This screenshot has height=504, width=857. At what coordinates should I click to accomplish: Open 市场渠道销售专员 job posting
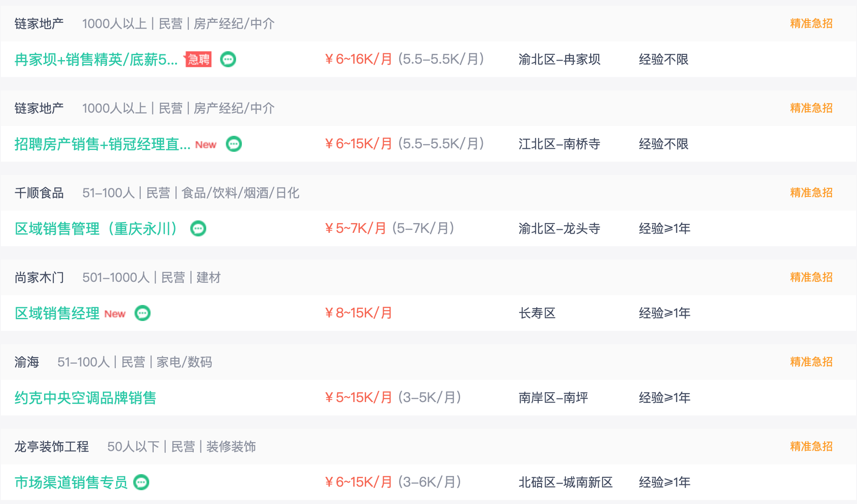71,482
